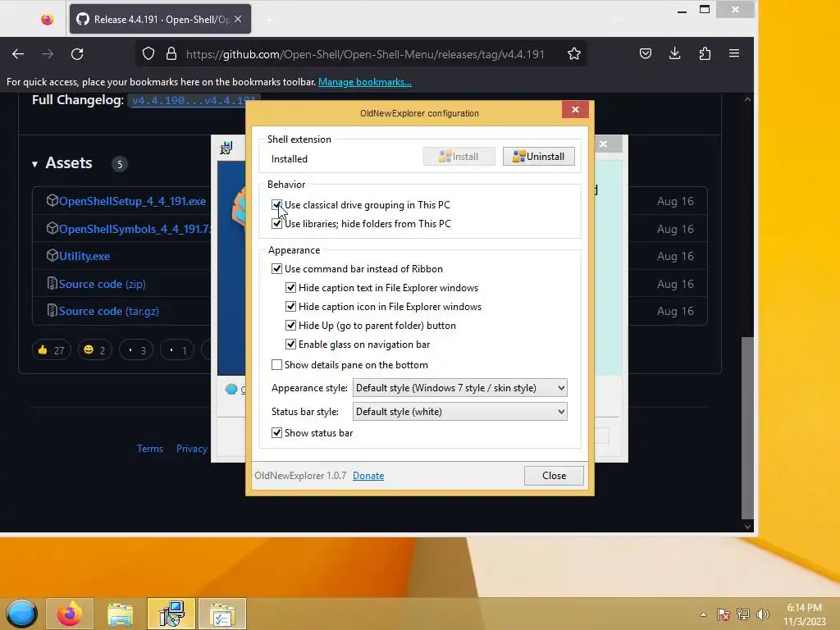Reload the page in Firefox
Image resolution: width=840 pixels, height=630 pixels.
click(x=77, y=53)
